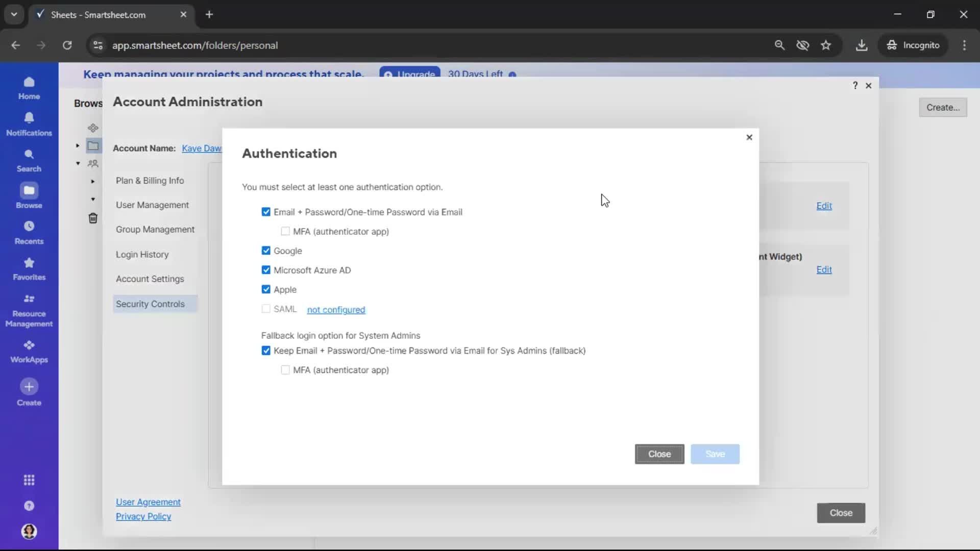Open Notifications from the sidebar

29,123
